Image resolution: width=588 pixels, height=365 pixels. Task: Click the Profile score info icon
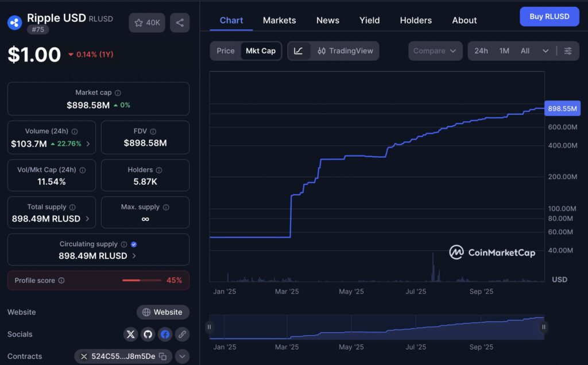click(61, 280)
